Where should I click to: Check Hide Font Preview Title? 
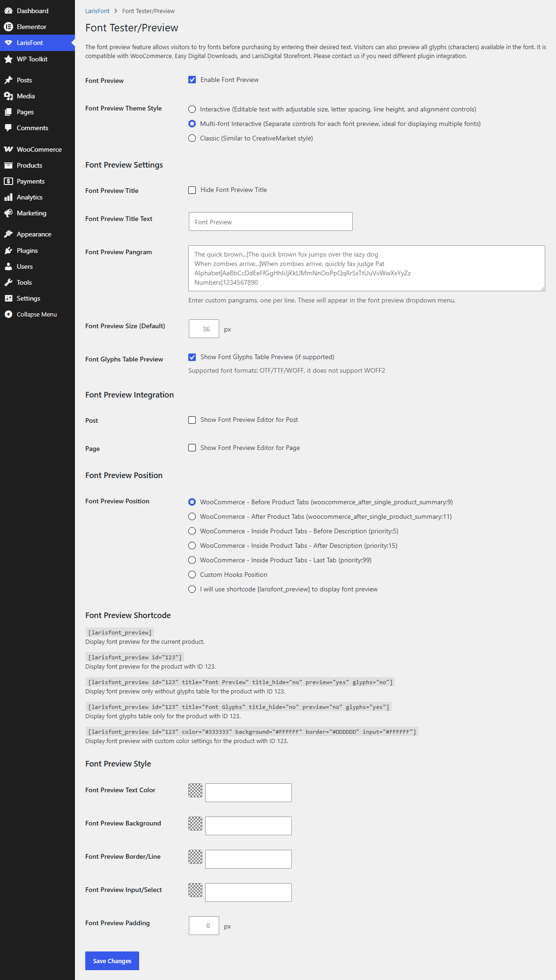(192, 190)
